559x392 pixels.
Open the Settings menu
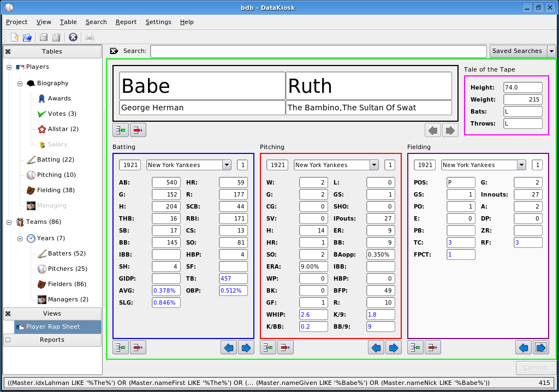(x=158, y=22)
